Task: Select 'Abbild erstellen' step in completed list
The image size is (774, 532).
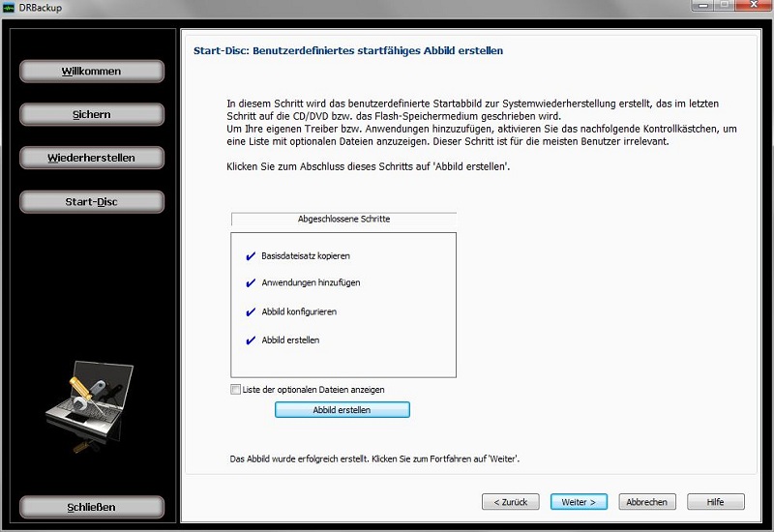Action: (290, 340)
